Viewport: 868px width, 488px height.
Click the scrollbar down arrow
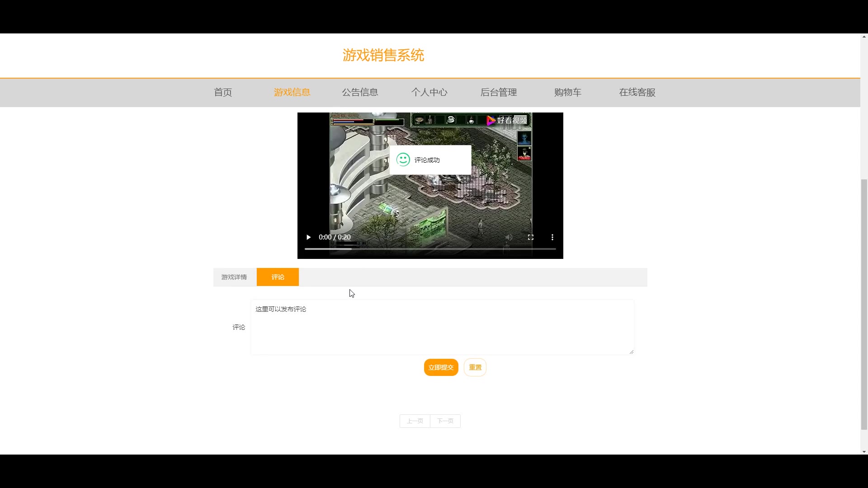click(x=864, y=451)
